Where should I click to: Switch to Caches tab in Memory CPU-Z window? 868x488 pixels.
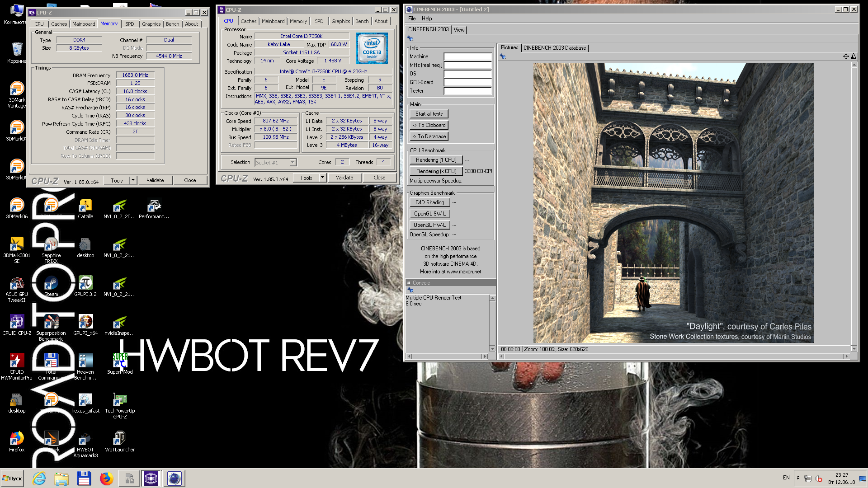(59, 24)
